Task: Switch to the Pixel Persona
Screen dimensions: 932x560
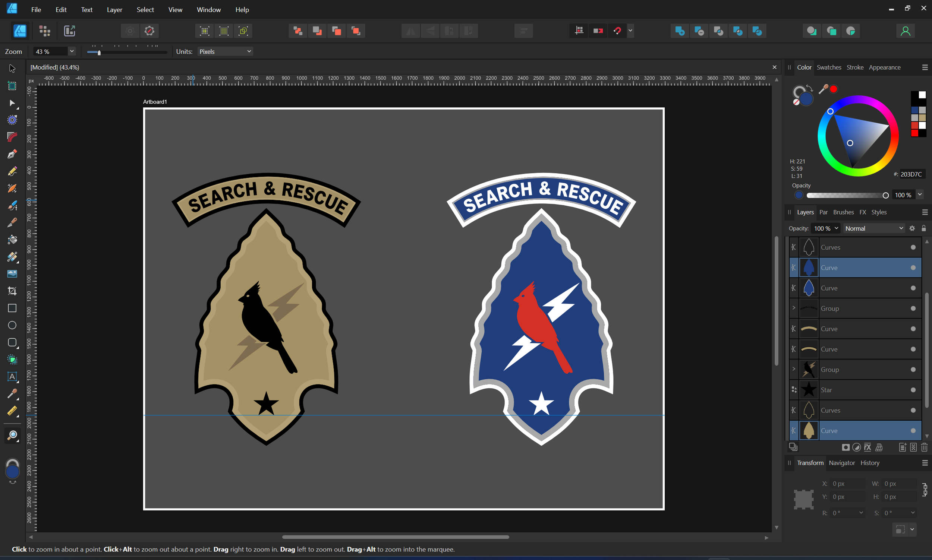Action: (x=44, y=31)
